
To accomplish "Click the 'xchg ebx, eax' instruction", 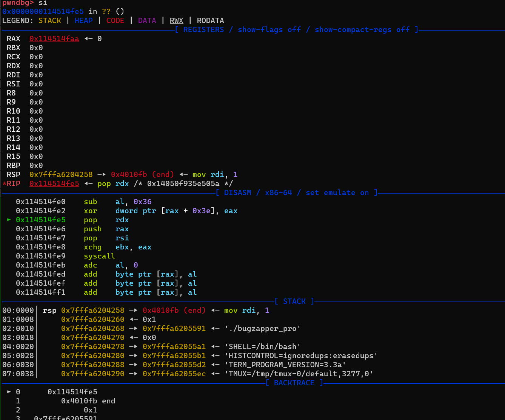I will (x=118, y=247).
